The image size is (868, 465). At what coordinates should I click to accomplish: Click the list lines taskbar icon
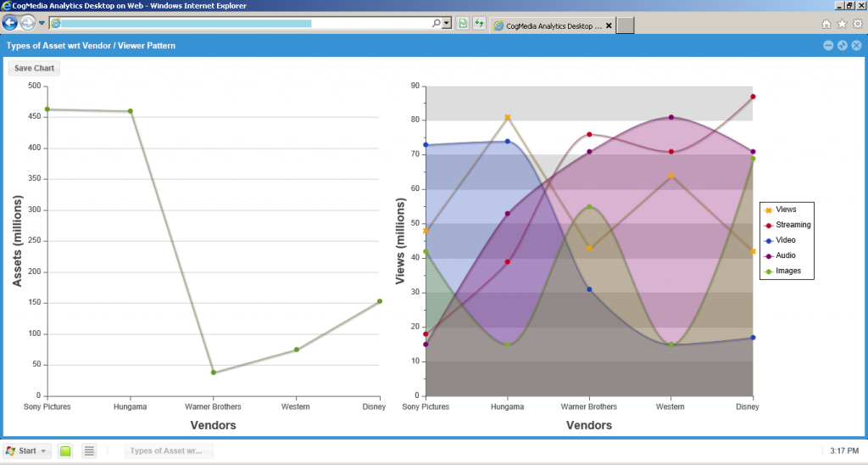click(x=89, y=451)
